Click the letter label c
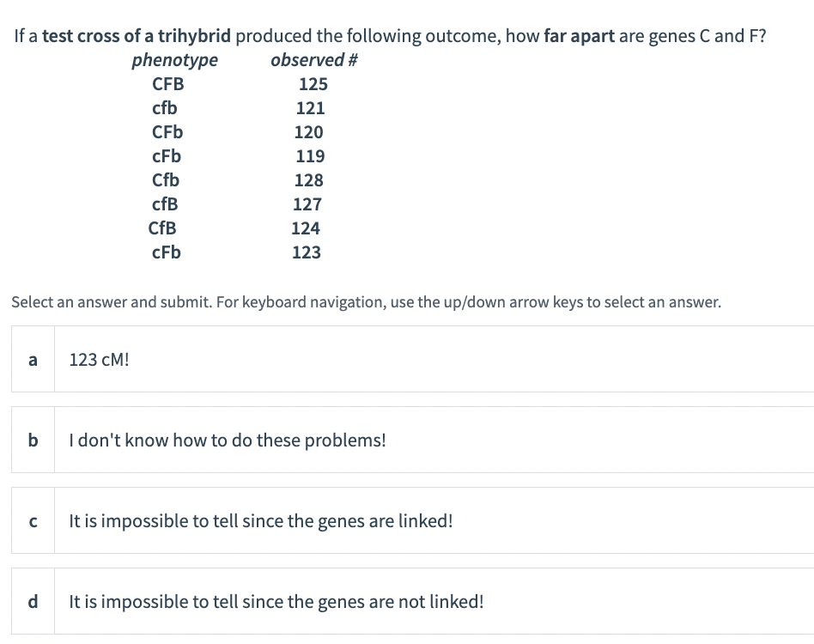Image resolution: width=814 pixels, height=644 pixels. pos(32,520)
